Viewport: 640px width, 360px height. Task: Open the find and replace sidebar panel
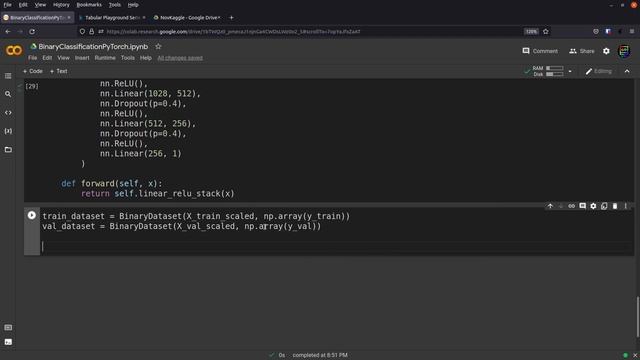pos(8,94)
